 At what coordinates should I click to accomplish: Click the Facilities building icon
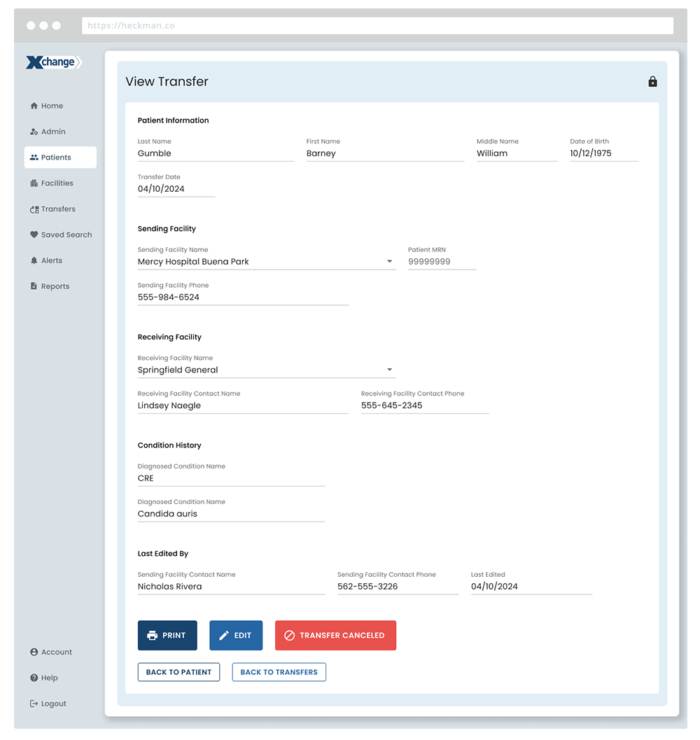pyautogui.click(x=34, y=183)
